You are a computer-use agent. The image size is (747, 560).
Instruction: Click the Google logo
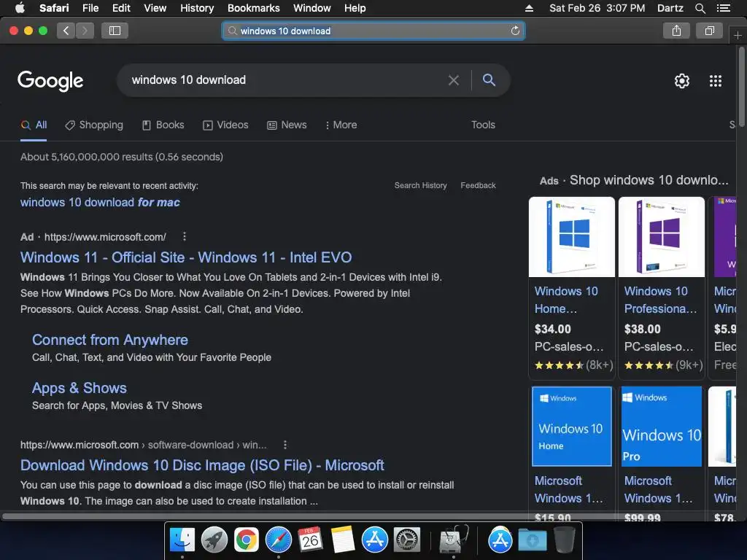pyautogui.click(x=50, y=81)
